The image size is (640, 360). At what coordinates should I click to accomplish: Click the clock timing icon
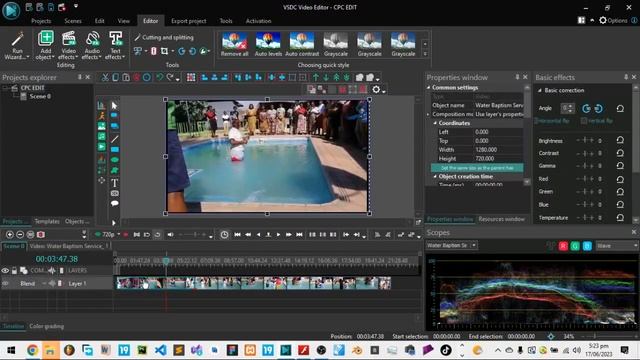[x=224, y=235]
